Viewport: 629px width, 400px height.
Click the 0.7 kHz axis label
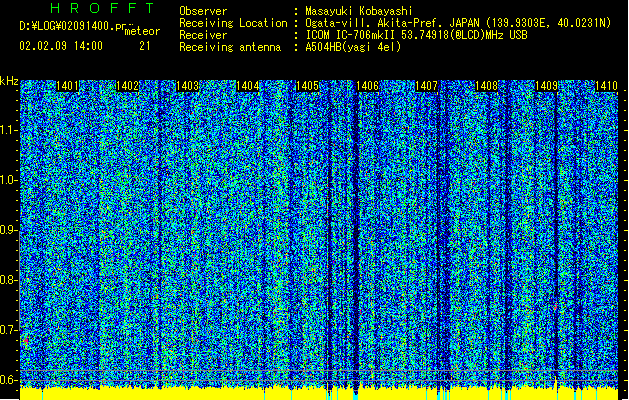pyautogui.click(x=8, y=330)
